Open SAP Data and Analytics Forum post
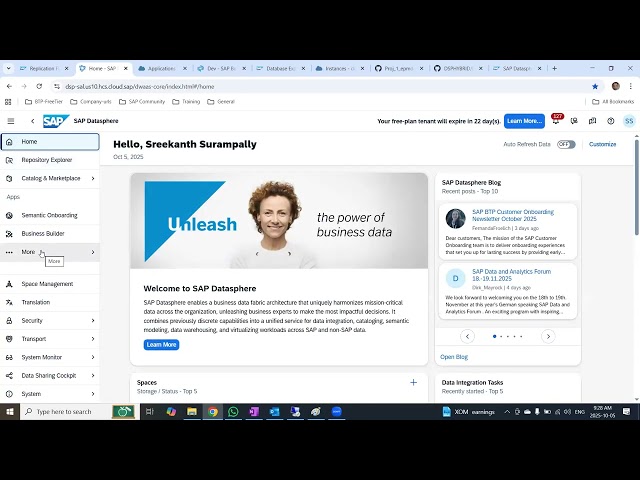This screenshot has width=640, height=480. point(511,275)
